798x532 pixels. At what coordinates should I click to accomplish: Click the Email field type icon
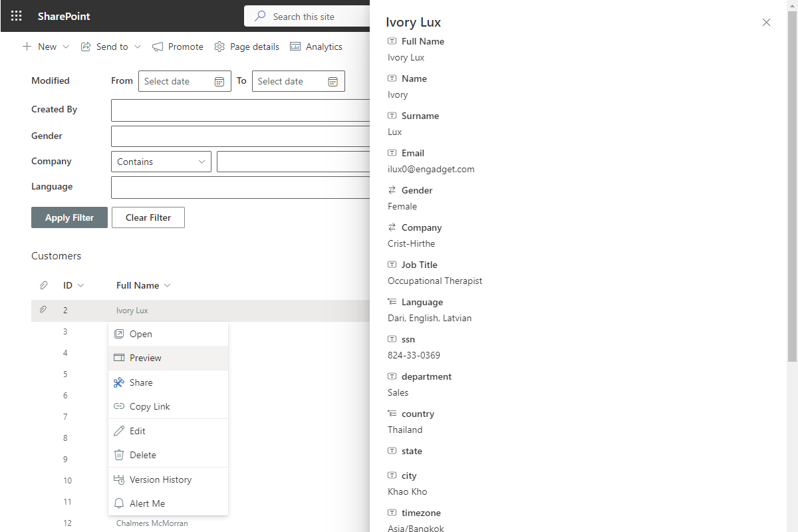coord(392,153)
